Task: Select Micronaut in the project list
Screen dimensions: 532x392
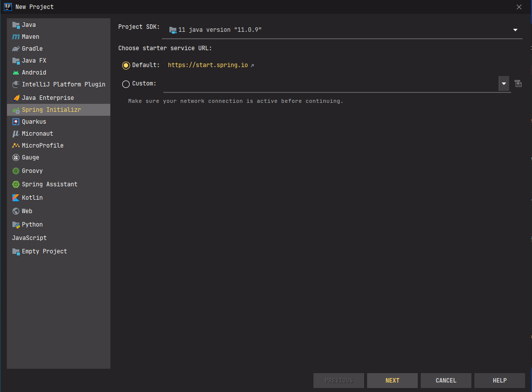Action: [x=59, y=134]
